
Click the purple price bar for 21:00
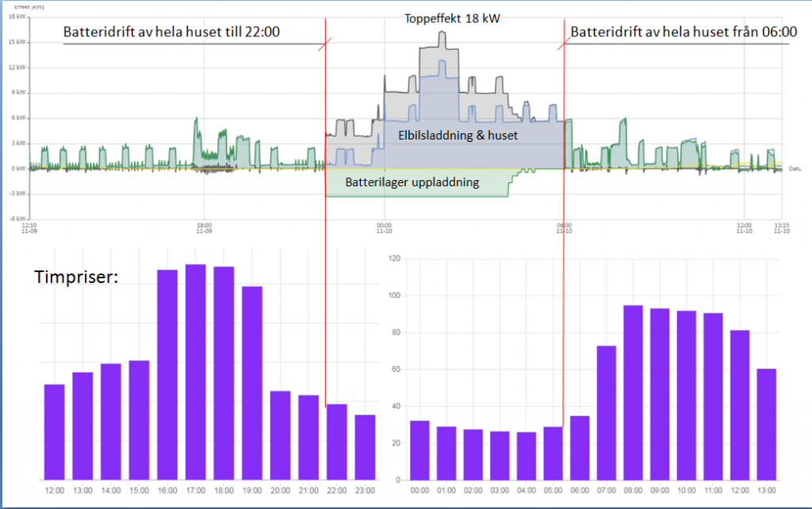click(x=308, y=438)
